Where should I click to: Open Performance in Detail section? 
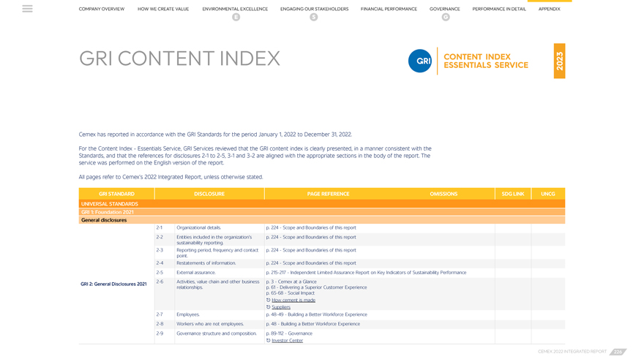click(x=499, y=9)
